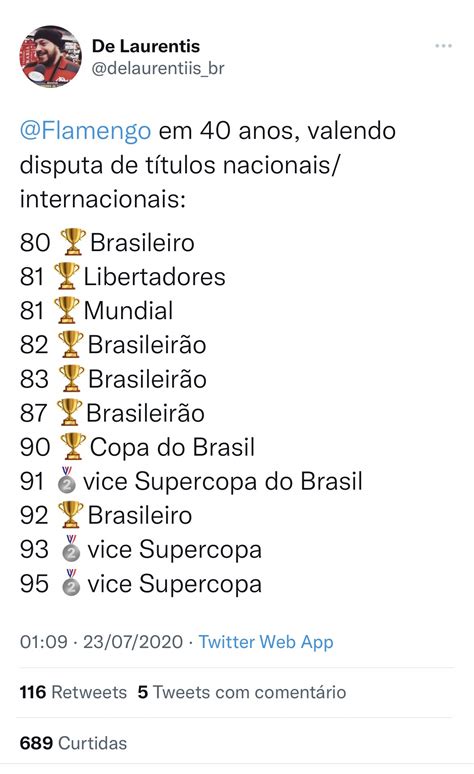Click the trophy emoji beside Libertadores
The width and height of the screenshot is (474, 774).
coord(67,276)
